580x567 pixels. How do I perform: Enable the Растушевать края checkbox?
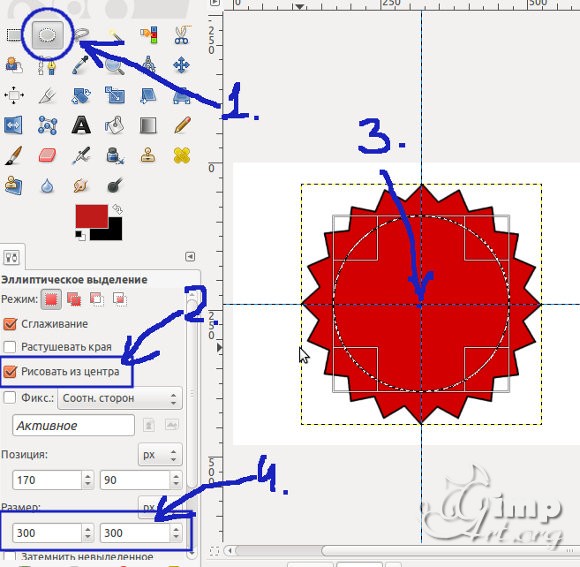(x=10, y=347)
